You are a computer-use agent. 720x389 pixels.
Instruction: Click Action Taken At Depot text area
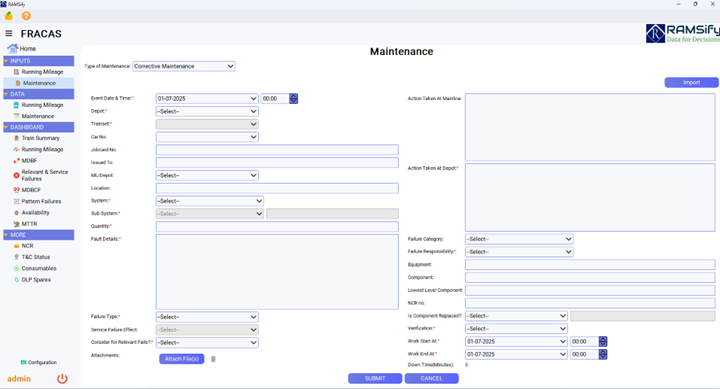coord(590,197)
